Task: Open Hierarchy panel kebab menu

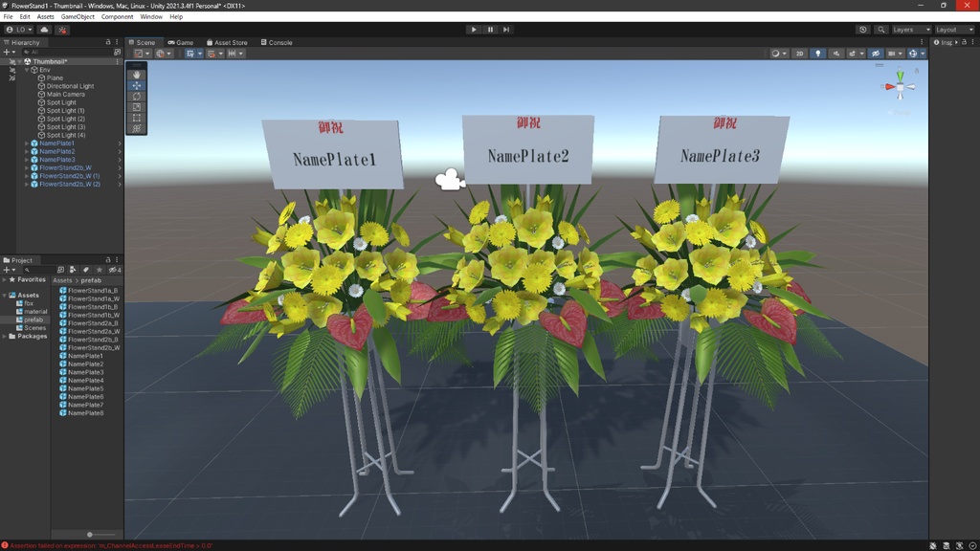Action: [x=117, y=42]
